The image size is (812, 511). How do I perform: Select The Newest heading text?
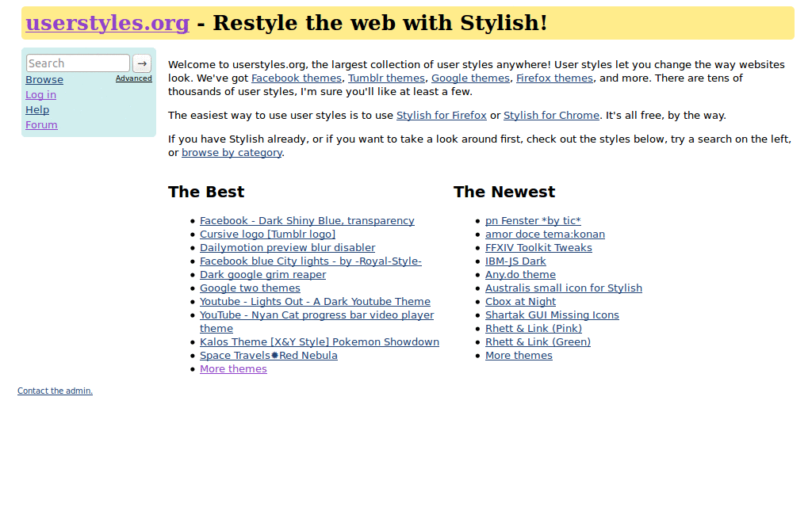(504, 192)
